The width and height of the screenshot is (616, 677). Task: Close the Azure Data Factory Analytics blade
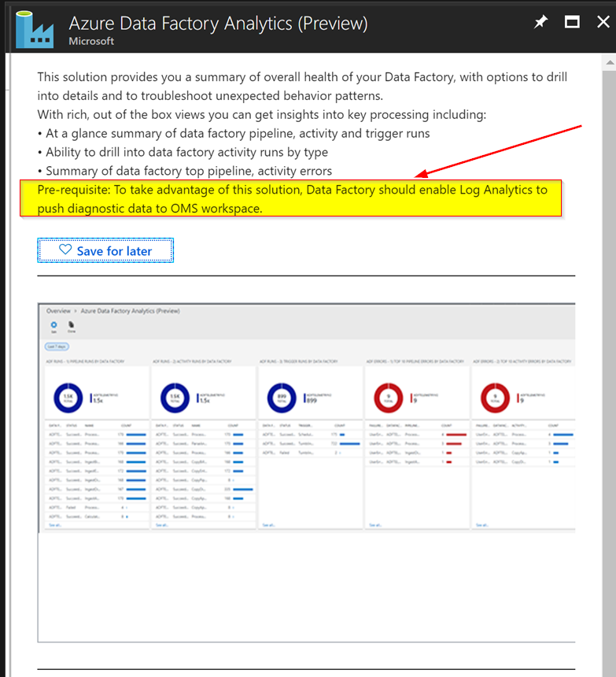pyautogui.click(x=603, y=21)
